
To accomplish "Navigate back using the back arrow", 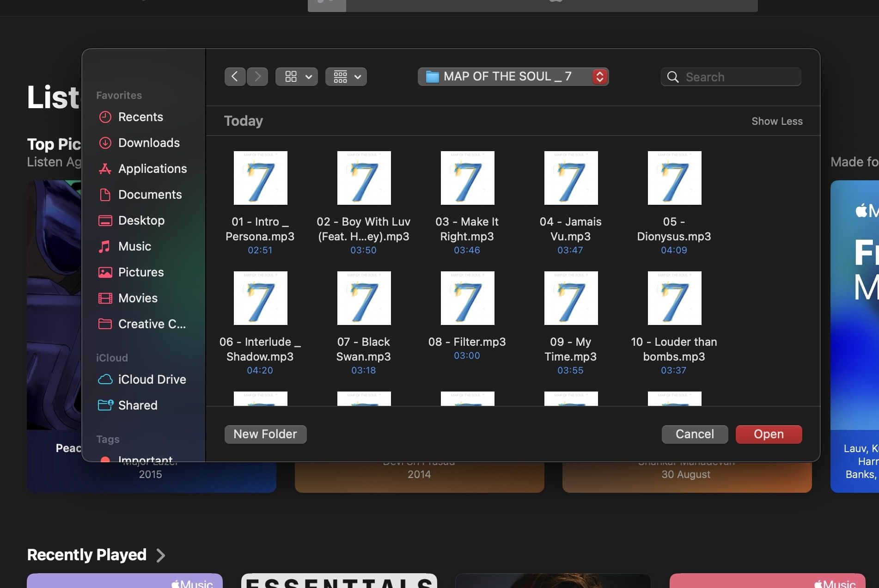I will point(235,76).
